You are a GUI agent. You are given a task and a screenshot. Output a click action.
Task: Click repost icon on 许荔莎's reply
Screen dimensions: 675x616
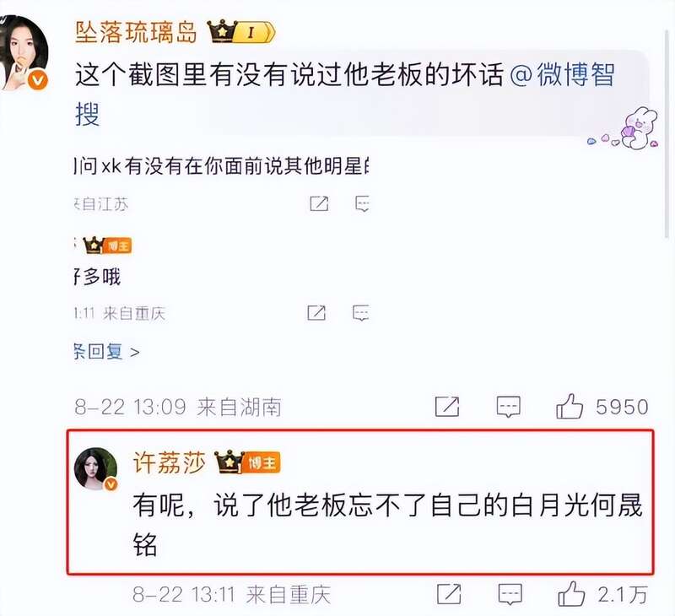(x=449, y=594)
